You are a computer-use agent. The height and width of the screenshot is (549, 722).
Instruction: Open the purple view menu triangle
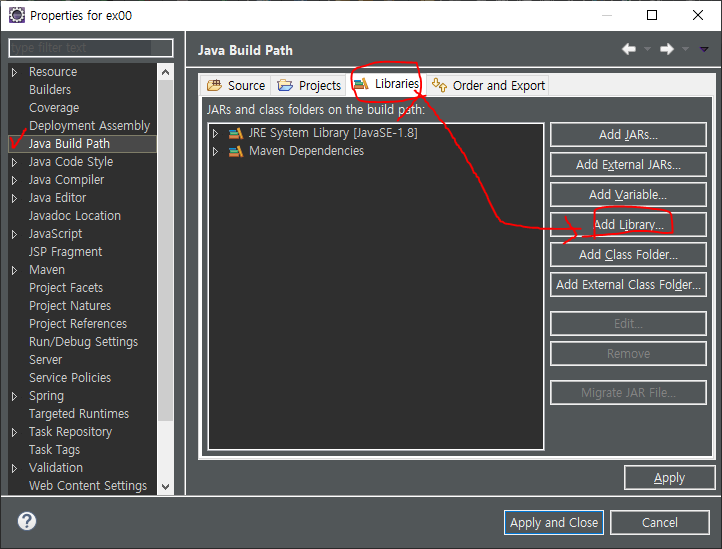[x=704, y=49]
